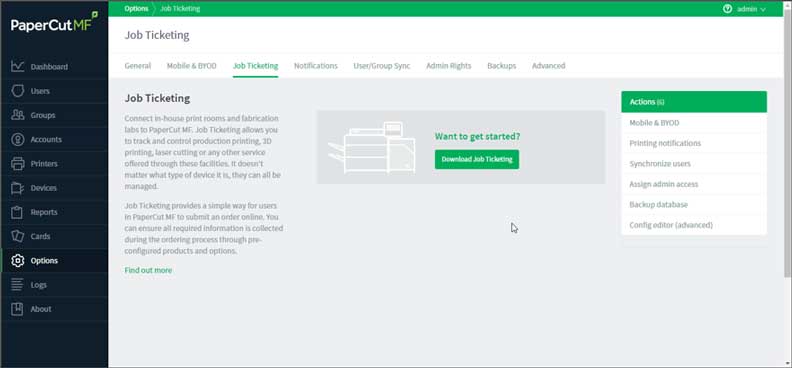
Task: Click the Accounts icon in sidebar
Action: tap(18, 139)
